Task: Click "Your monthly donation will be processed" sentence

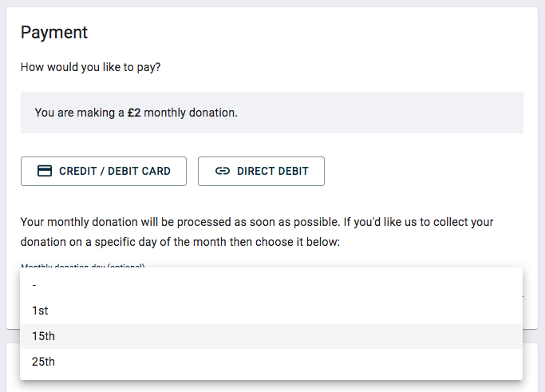Action: pyautogui.click(x=128, y=221)
